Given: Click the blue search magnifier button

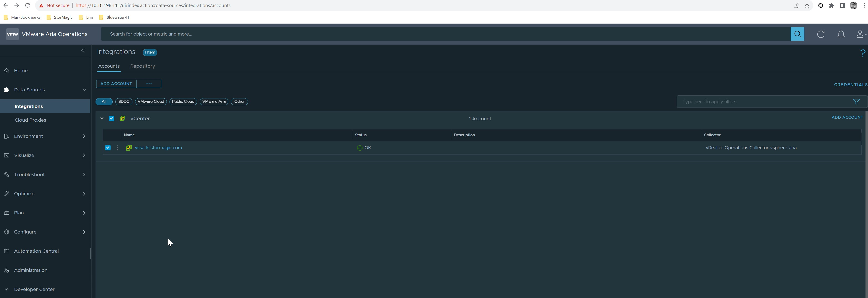Looking at the screenshot, I should click(x=797, y=34).
